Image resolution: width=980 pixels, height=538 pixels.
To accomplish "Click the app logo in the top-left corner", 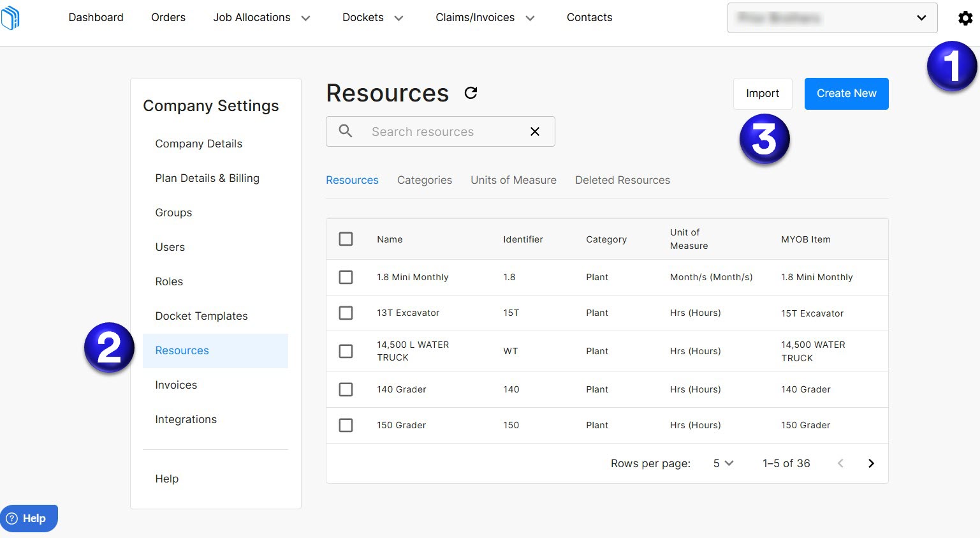I will 10,17.
